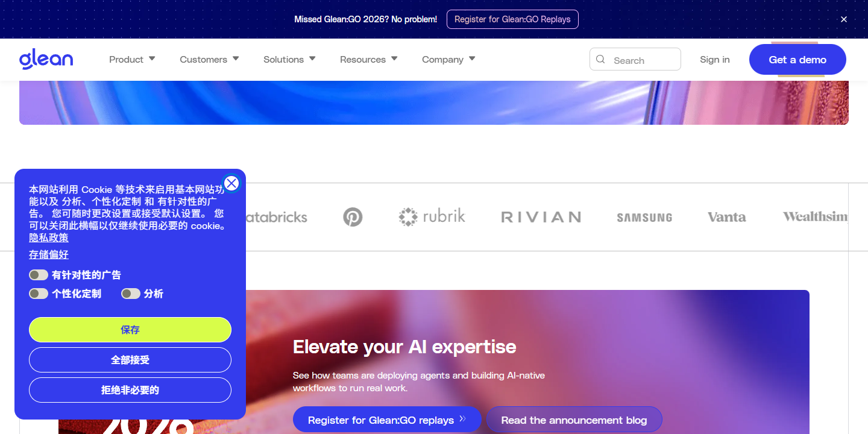Expand the Customers dropdown arrow
The width and height of the screenshot is (868, 434).
(x=236, y=58)
